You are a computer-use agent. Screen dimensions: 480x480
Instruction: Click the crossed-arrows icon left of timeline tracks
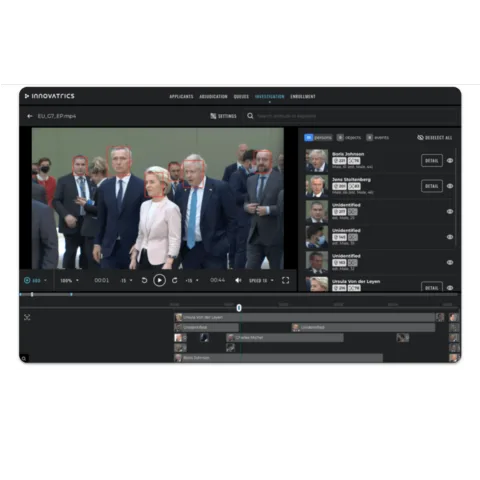click(27, 317)
